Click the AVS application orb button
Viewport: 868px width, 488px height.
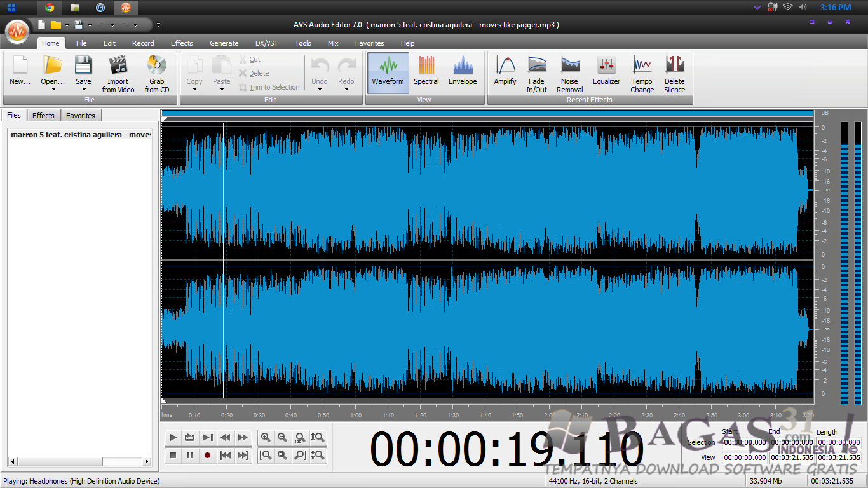(x=17, y=31)
